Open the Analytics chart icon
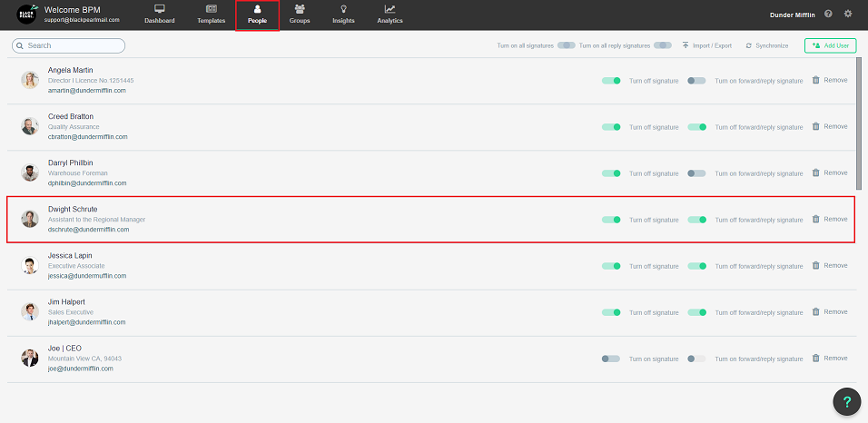The height and width of the screenshot is (423, 868). pyautogui.click(x=390, y=9)
